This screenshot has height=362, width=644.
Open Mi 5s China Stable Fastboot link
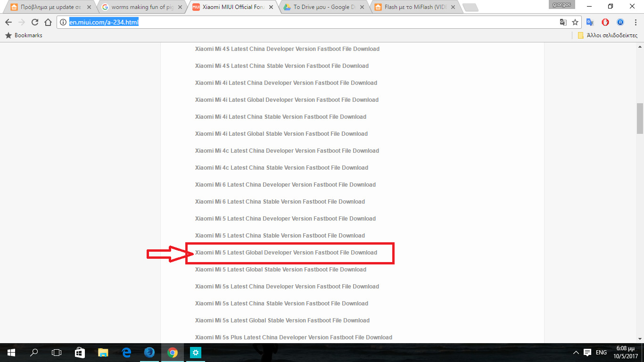[281, 304]
